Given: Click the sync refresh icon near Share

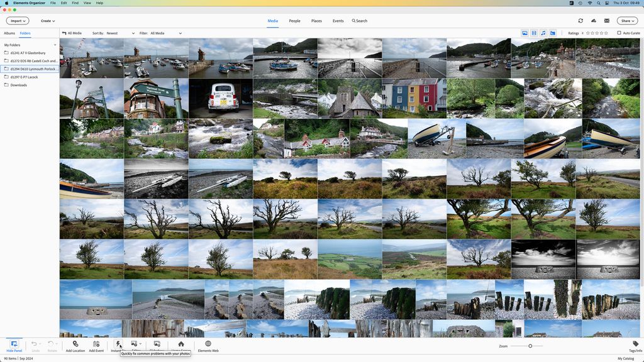Looking at the screenshot, I should point(580,20).
